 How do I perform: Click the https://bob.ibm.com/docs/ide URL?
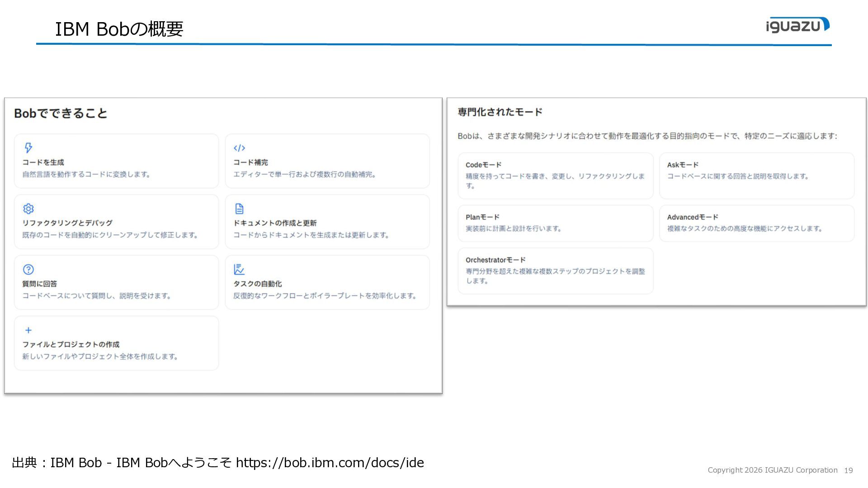pos(330,463)
